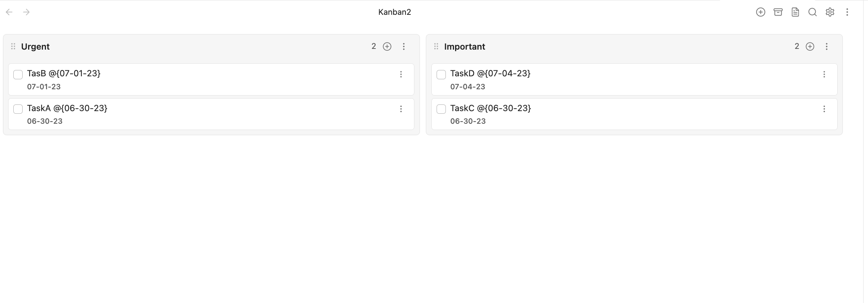This screenshot has width=868, height=303.
Task: Navigate back with the left arrow
Action: [9, 12]
